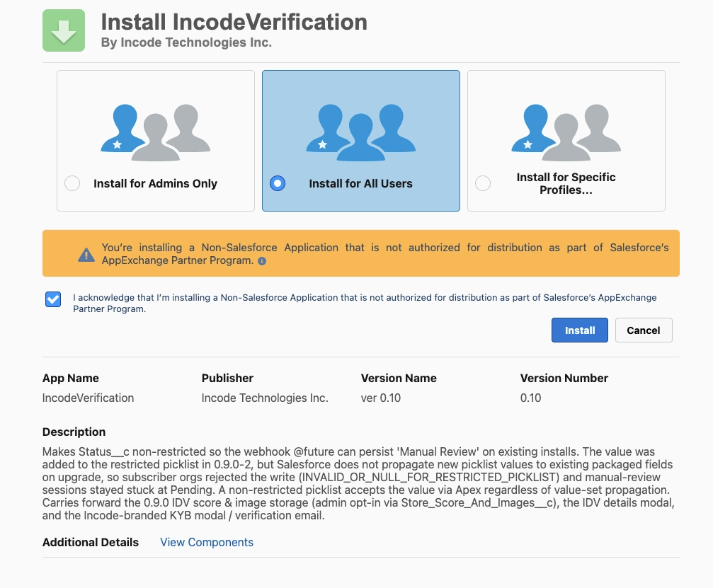Viewport: 713px width, 588px height.
Task: Click the Version Name value ver 0.10
Action: pos(381,398)
